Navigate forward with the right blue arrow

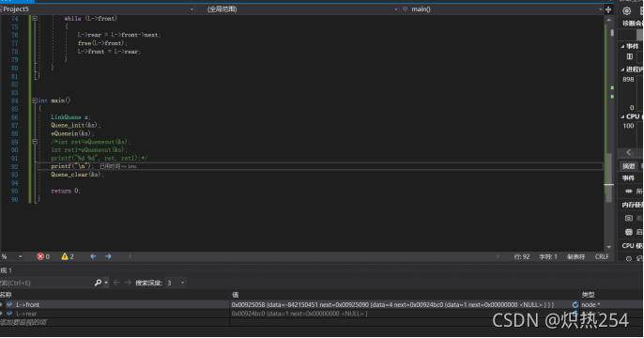coord(108,256)
